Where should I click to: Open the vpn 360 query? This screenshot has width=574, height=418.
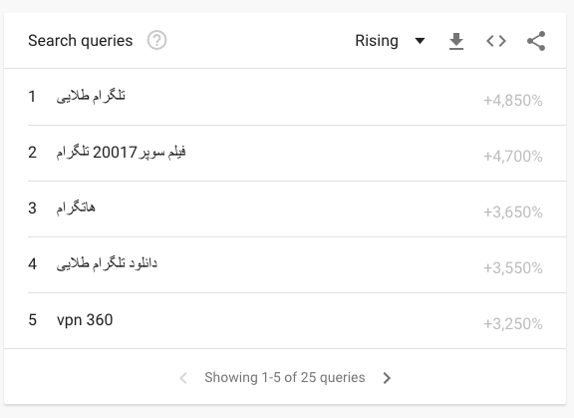click(x=85, y=320)
